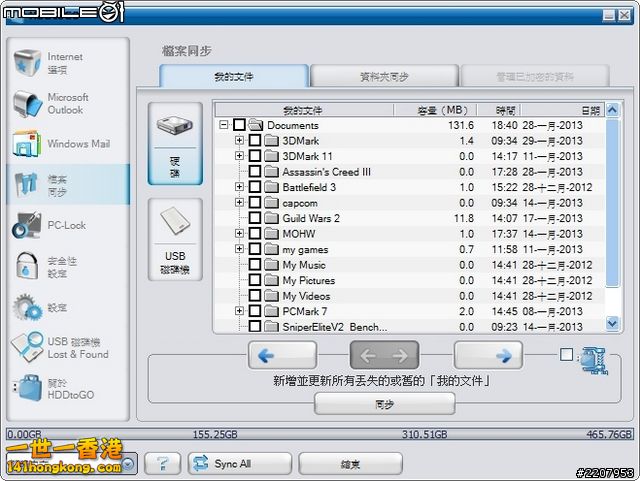Switch to the 資料夾同步 tab
640x481 pixels.
[x=384, y=77]
